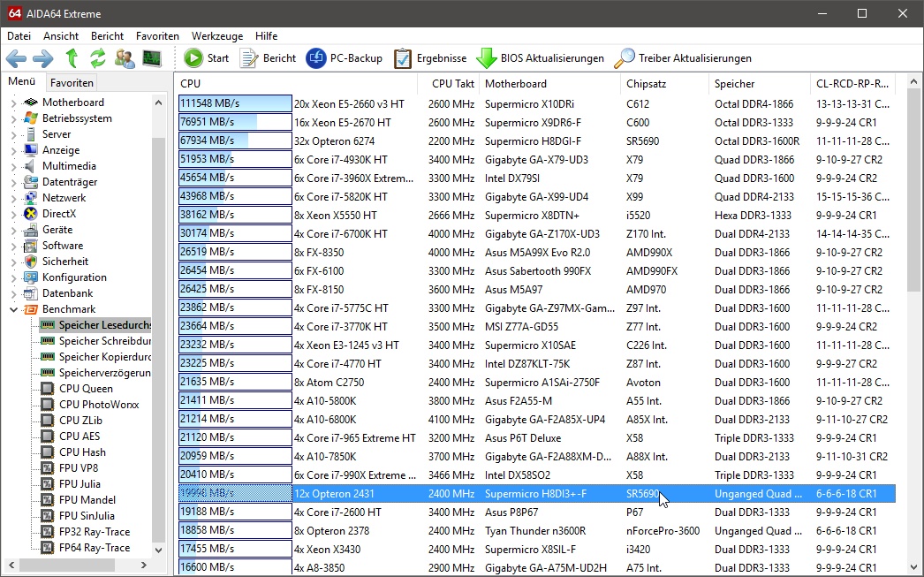
Task: Select the Sicherheit tree item
Action: (x=64, y=262)
